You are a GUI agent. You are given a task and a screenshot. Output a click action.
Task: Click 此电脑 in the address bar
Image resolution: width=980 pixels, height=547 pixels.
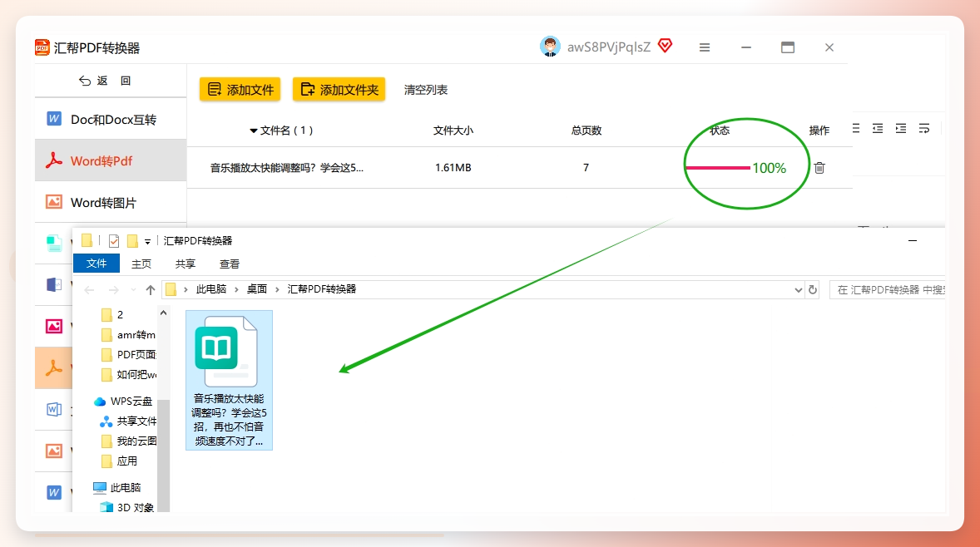(211, 289)
